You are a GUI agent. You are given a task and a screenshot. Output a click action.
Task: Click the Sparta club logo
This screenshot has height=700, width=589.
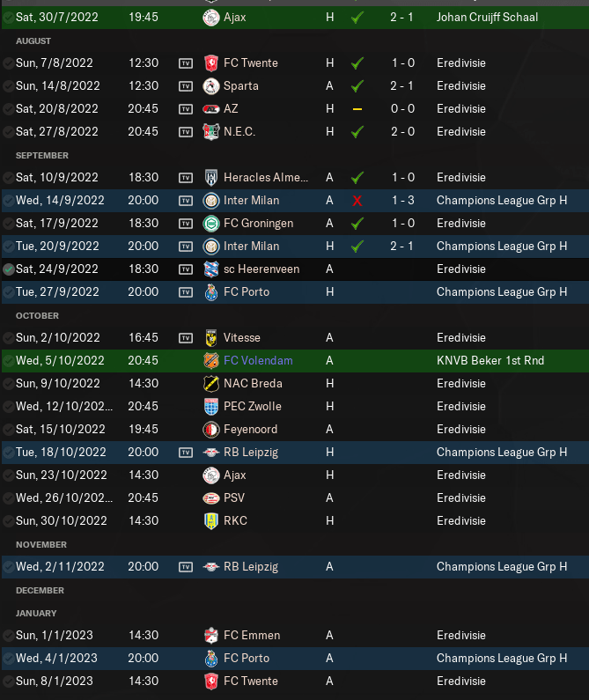(210, 86)
